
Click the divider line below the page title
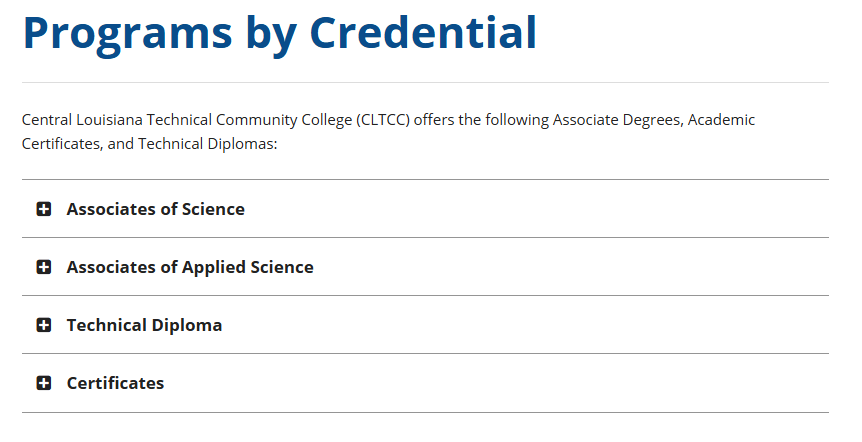click(425, 82)
